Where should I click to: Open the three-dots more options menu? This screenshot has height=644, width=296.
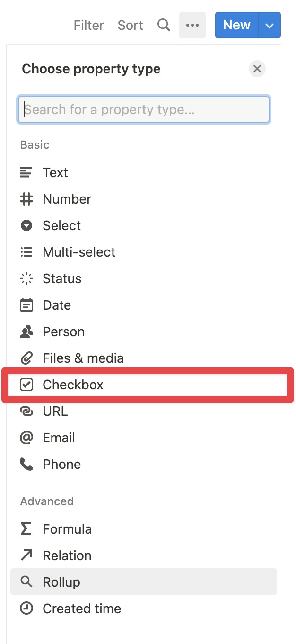coord(192,25)
